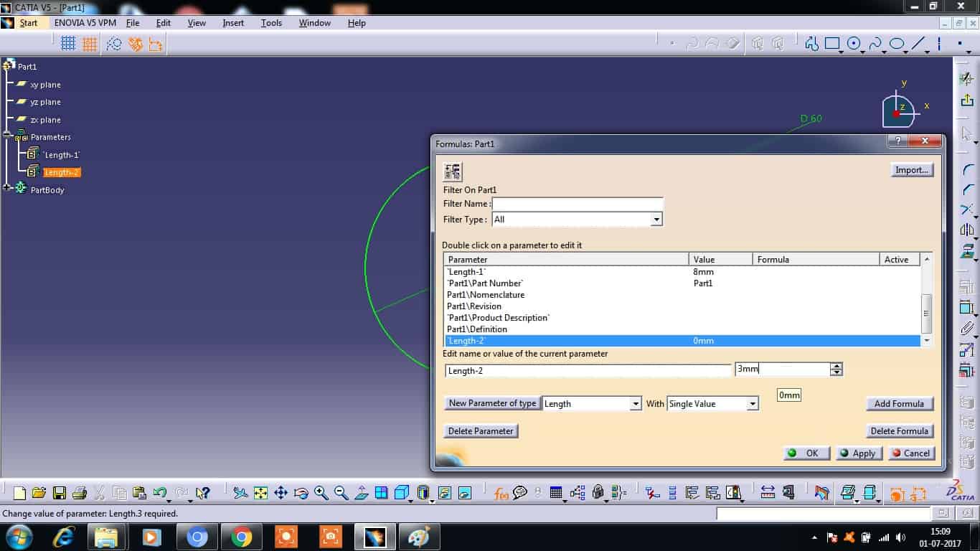Click New Parameter of type button
Image resolution: width=980 pixels, height=551 pixels.
492,403
